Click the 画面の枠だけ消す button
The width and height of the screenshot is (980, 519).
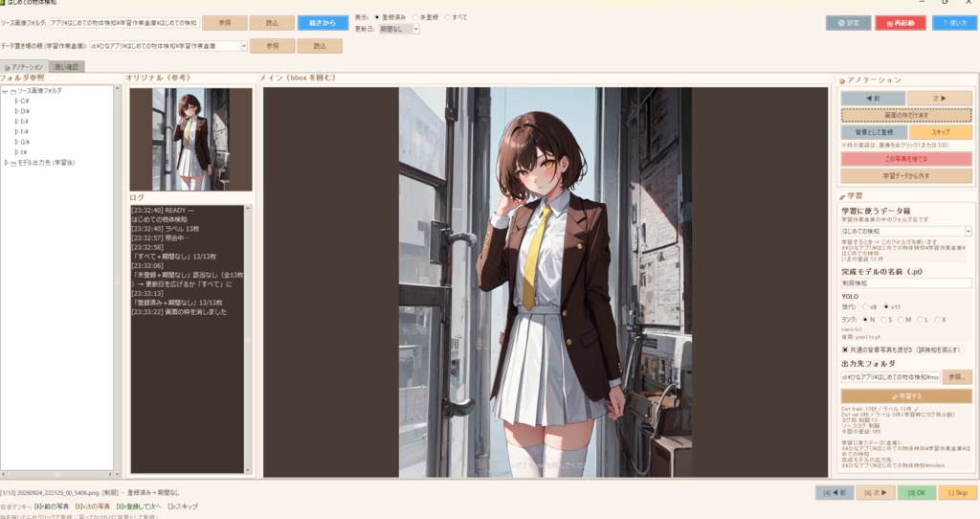[x=906, y=115]
